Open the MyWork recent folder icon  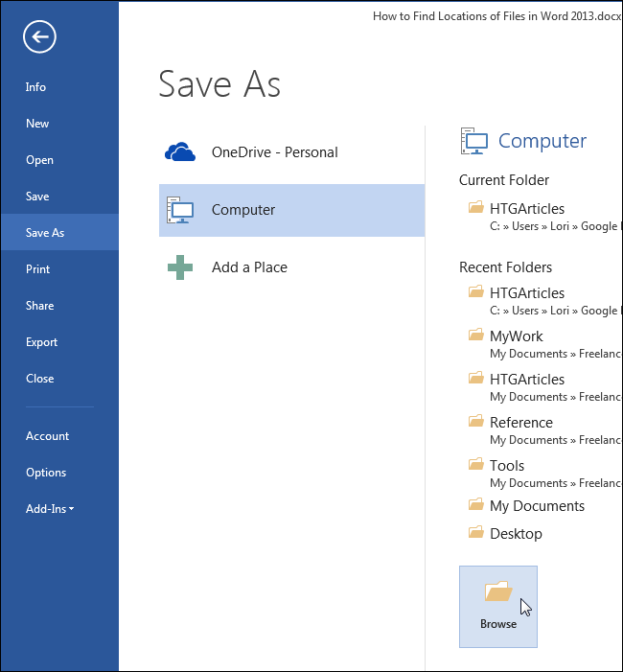tap(475, 336)
